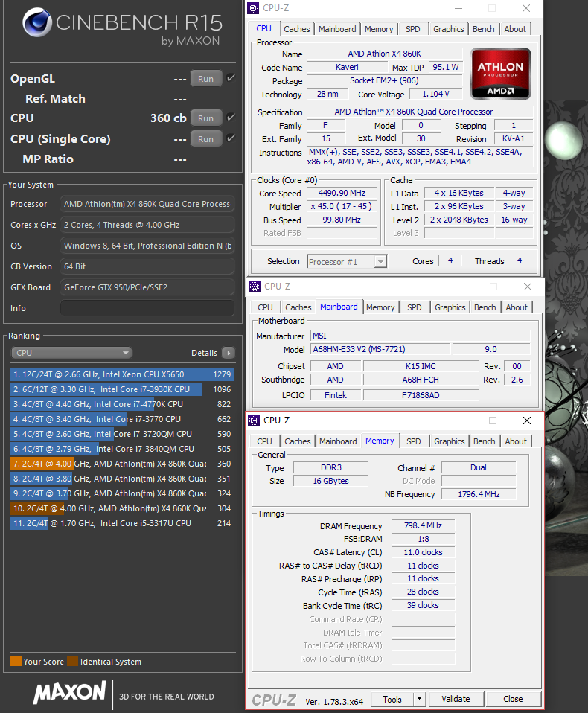Click the CPU-Z icon in the Memory window's title bar
The width and height of the screenshot is (588, 713).
[x=254, y=421]
